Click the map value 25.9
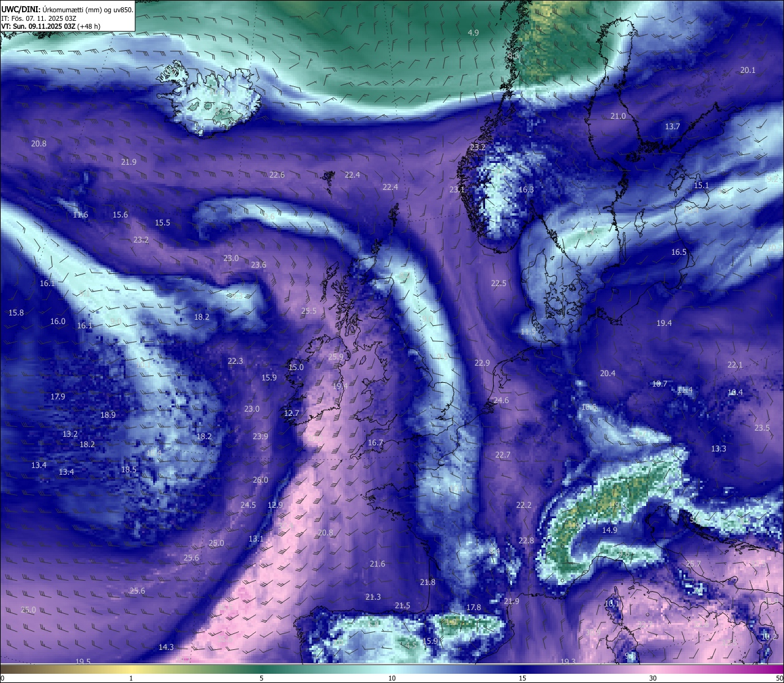The height and width of the screenshot is (683, 784). coord(336,357)
